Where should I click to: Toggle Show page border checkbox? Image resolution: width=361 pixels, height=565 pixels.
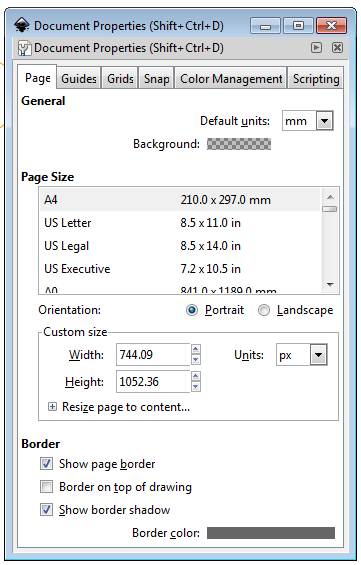coord(46,464)
